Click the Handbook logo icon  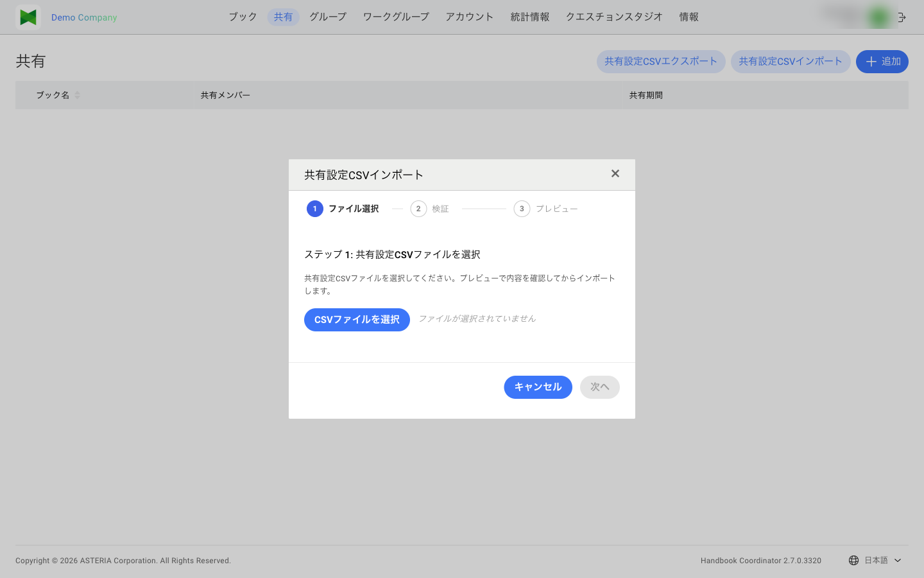click(28, 17)
